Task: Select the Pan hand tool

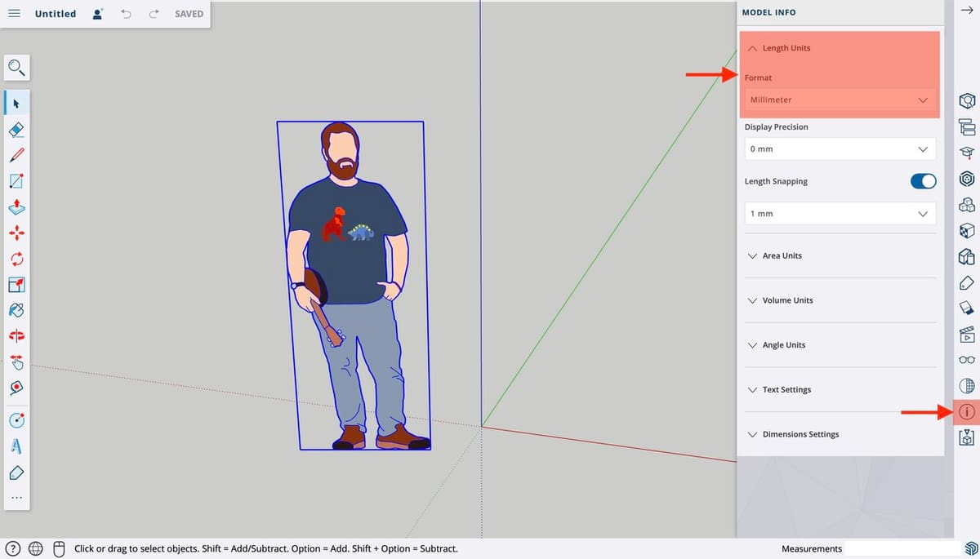Action: pyautogui.click(x=16, y=361)
